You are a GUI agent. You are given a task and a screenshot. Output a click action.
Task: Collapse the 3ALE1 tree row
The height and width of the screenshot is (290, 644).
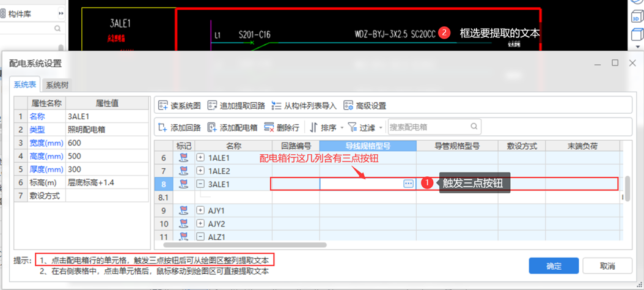pyautogui.click(x=200, y=184)
